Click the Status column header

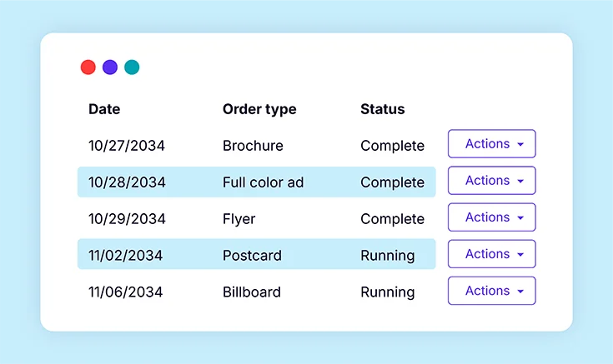[x=382, y=109]
